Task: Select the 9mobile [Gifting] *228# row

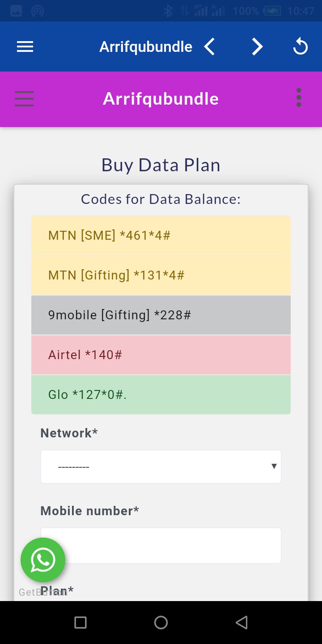Action: tap(161, 315)
